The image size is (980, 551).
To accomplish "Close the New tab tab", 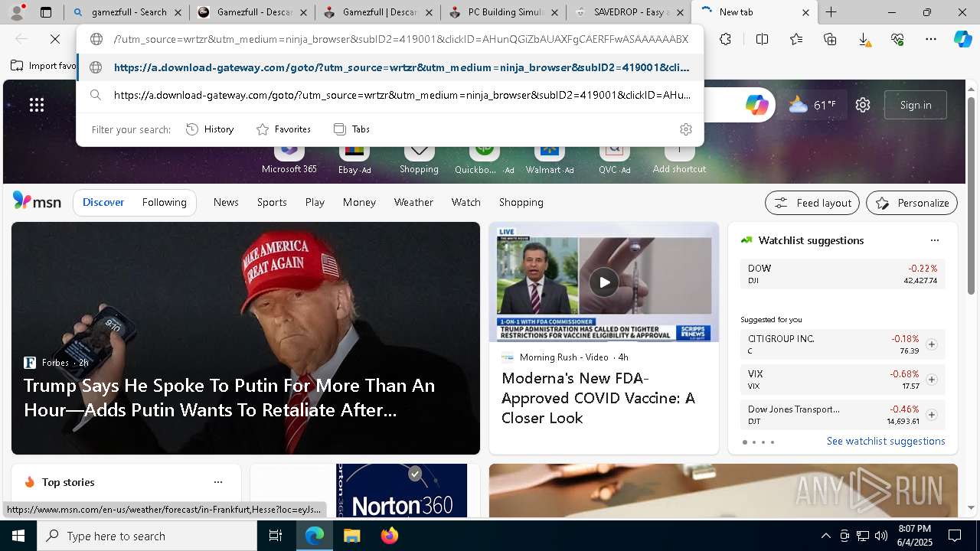I will coord(805,12).
